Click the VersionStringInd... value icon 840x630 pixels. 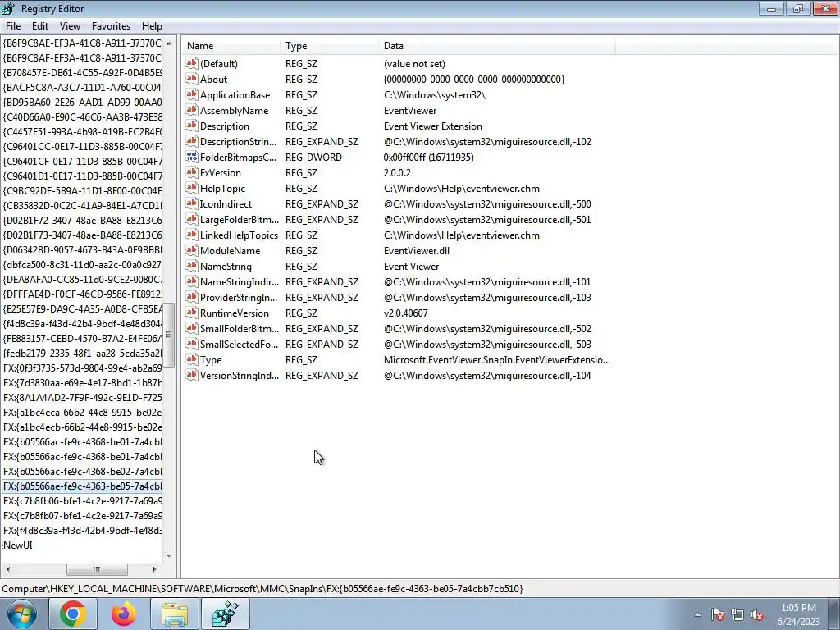tap(192, 374)
